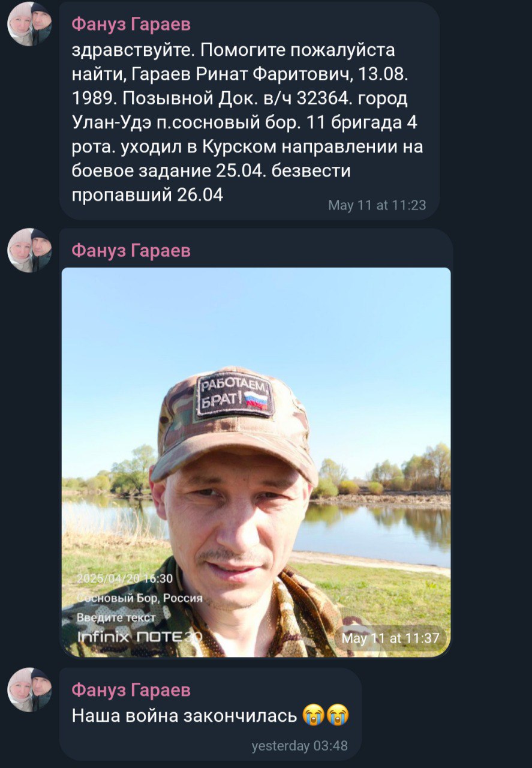Click the second crying emoji in last message
The height and width of the screenshot is (768, 532).
[x=338, y=715]
